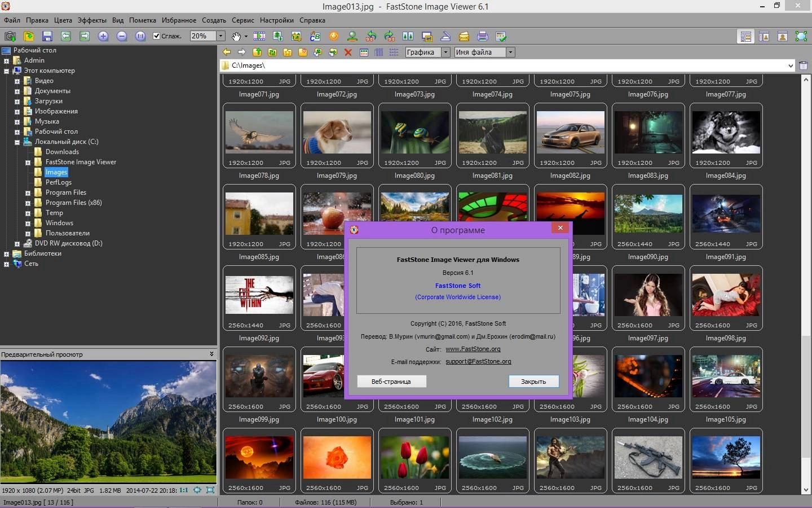Viewport: 812px width, 508px height.
Task: Click the Веб-страница button in dialog
Action: pyautogui.click(x=391, y=382)
